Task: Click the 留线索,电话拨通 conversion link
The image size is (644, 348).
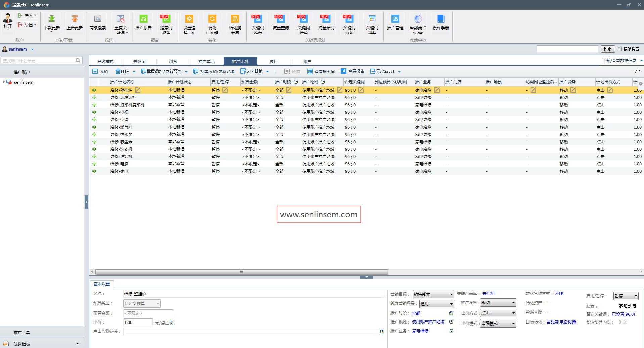Action: click(561, 322)
